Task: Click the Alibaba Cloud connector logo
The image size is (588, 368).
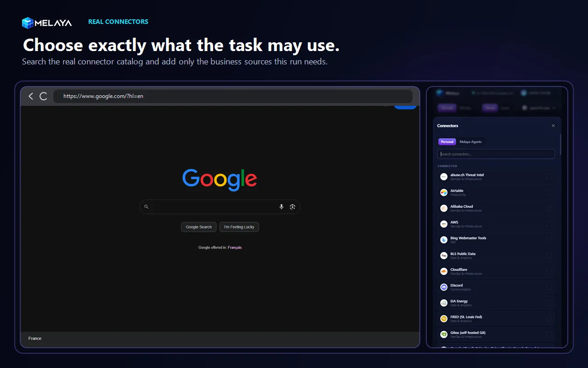Action: tap(444, 208)
